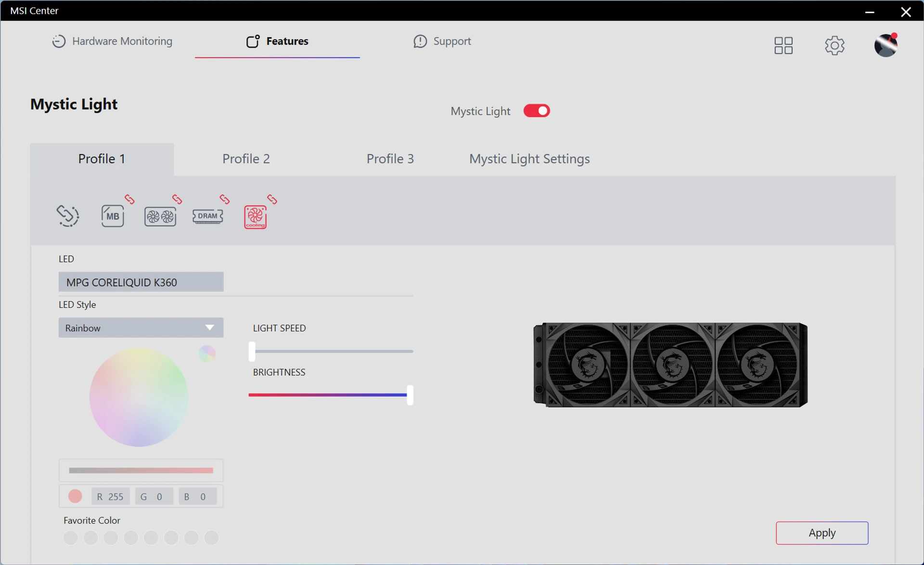Select the second Favorite Color slot
Screen dimensions: 924x565
point(90,538)
